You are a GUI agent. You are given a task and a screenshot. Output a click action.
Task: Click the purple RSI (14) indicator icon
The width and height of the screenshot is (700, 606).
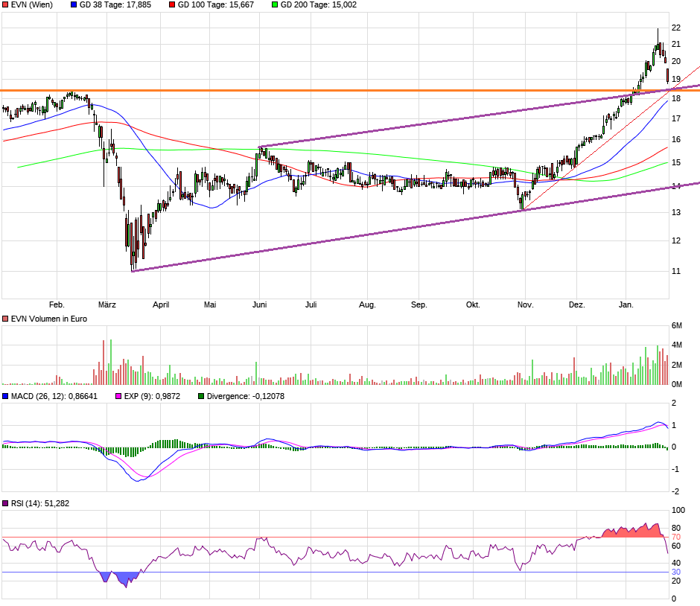pyautogui.click(x=5, y=503)
